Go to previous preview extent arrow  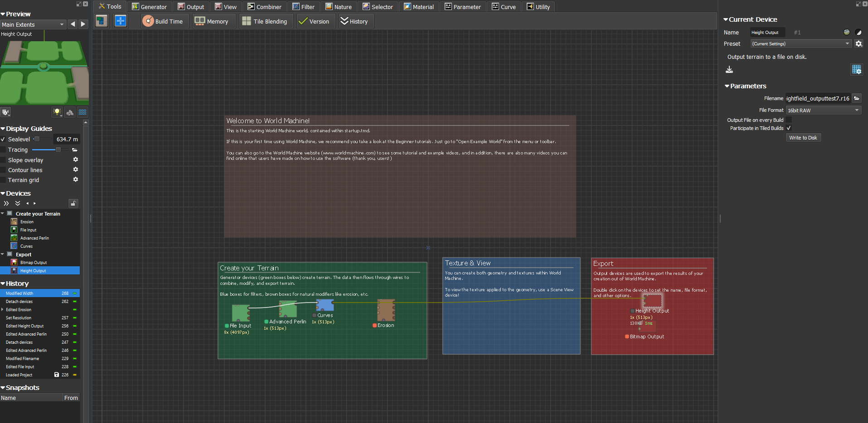tap(73, 24)
